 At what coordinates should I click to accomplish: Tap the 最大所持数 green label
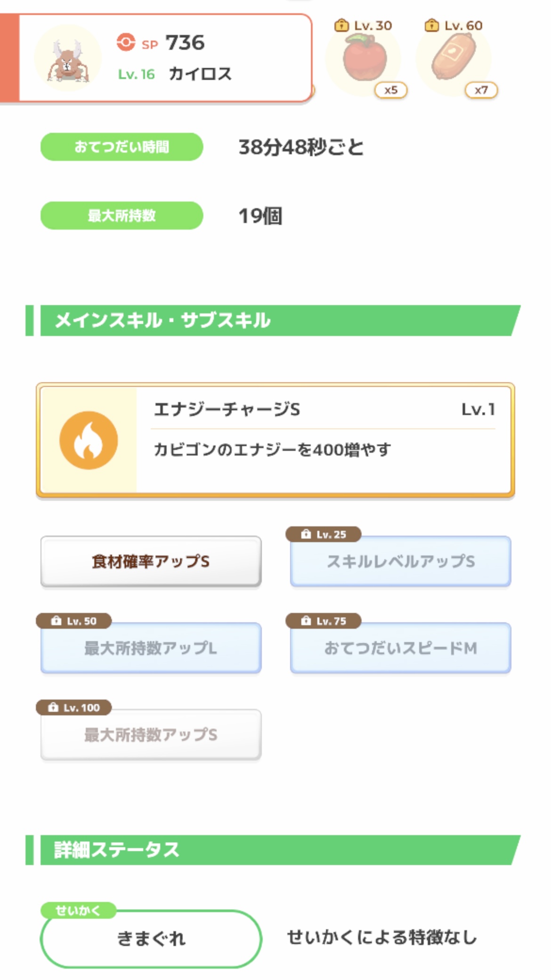point(122,216)
